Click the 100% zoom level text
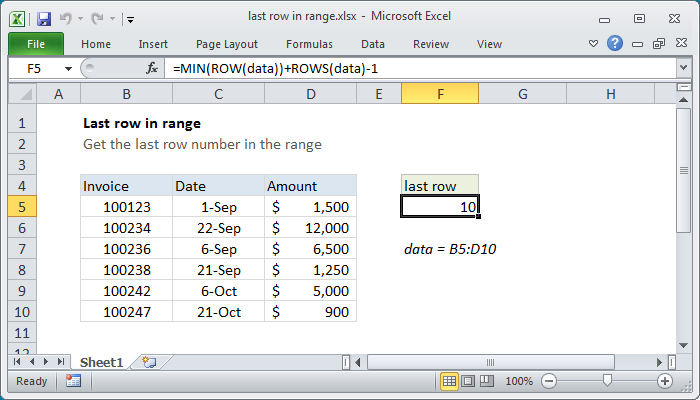This screenshot has width=700, height=400. point(518,381)
